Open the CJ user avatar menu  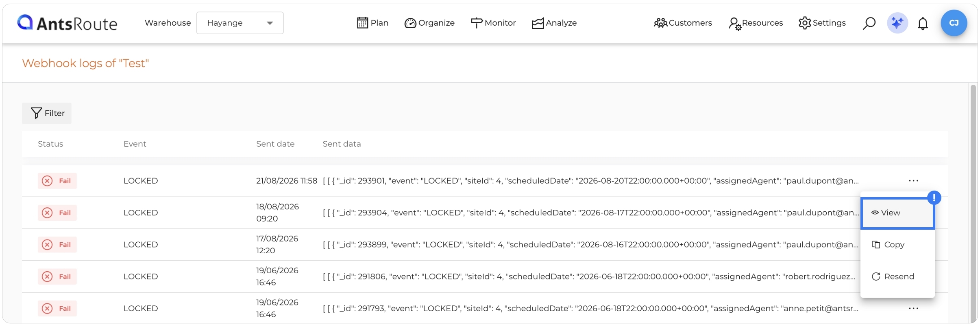tap(954, 23)
